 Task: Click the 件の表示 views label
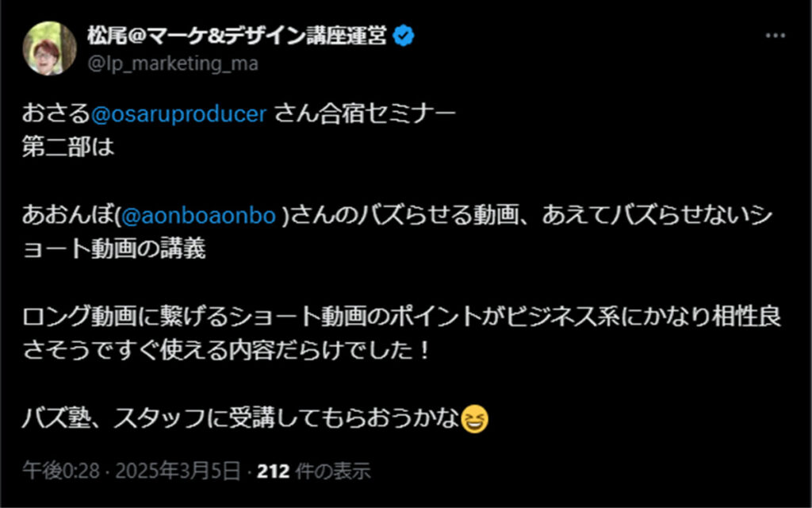click(332, 471)
